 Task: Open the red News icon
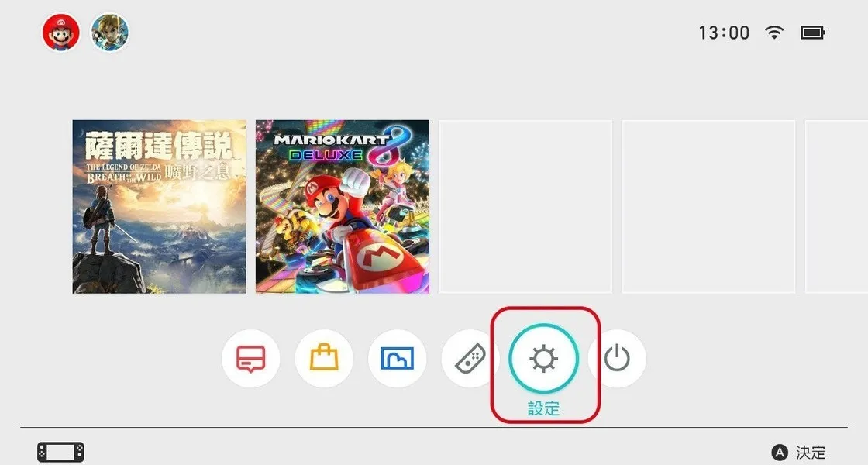coord(251,359)
